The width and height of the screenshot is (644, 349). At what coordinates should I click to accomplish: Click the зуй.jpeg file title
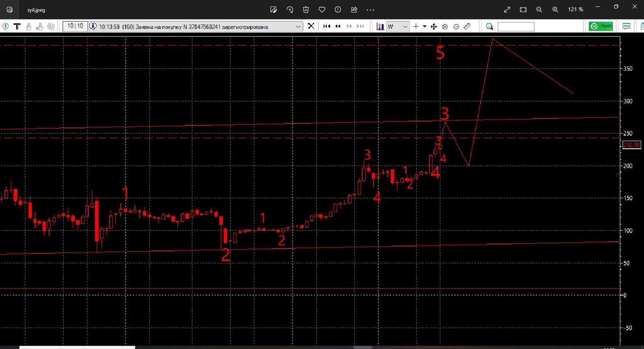[36, 10]
